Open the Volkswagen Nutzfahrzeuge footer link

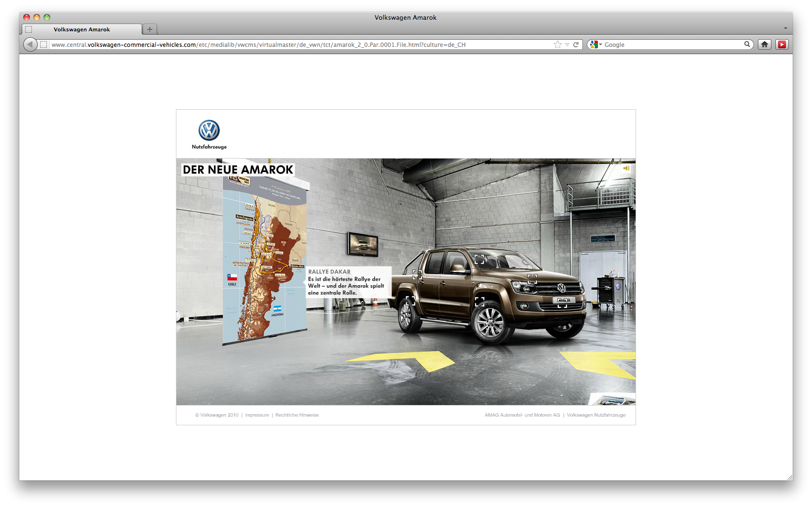click(x=596, y=415)
